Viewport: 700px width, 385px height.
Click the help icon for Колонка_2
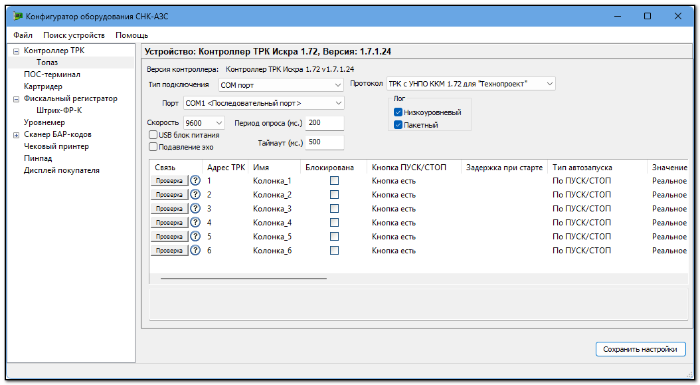point(195,194)
